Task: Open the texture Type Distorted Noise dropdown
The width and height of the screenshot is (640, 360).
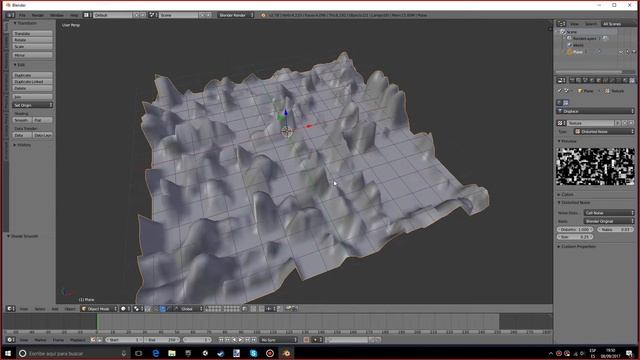Action: tap(604, 131)
